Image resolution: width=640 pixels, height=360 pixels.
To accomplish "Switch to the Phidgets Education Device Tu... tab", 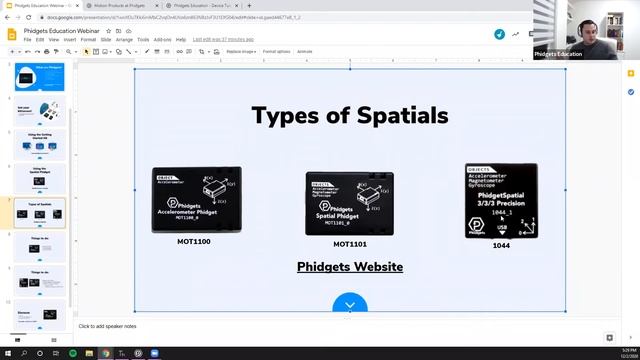I will click(x=202, y=6).
